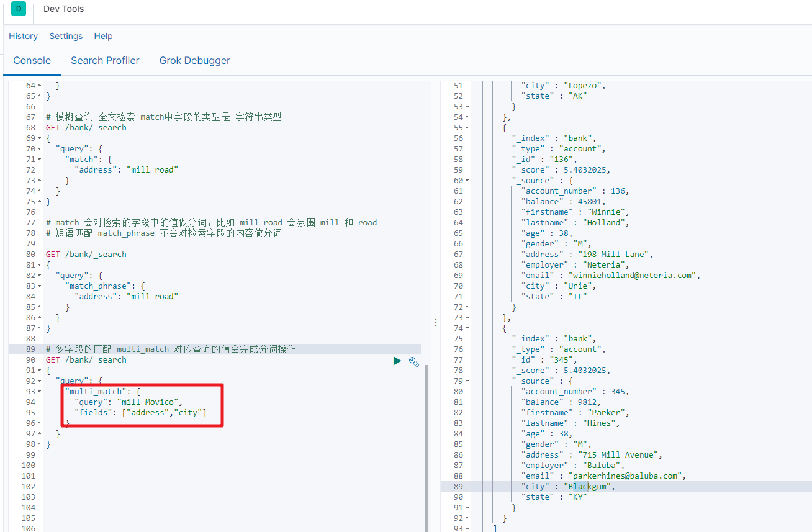This screenshot has height=532, width=812.
Task: Click the "Lopezo" city value
Action: 584,86
